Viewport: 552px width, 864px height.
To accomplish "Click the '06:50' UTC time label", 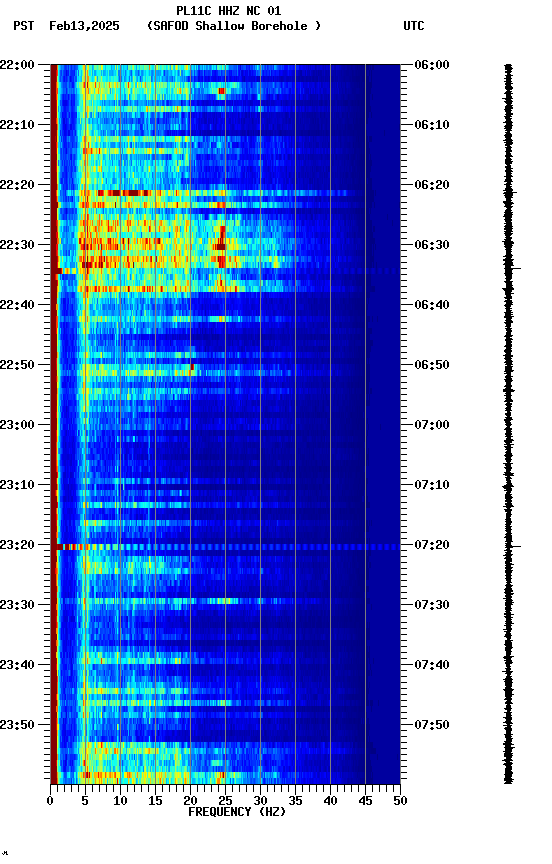I will [432, 365].
